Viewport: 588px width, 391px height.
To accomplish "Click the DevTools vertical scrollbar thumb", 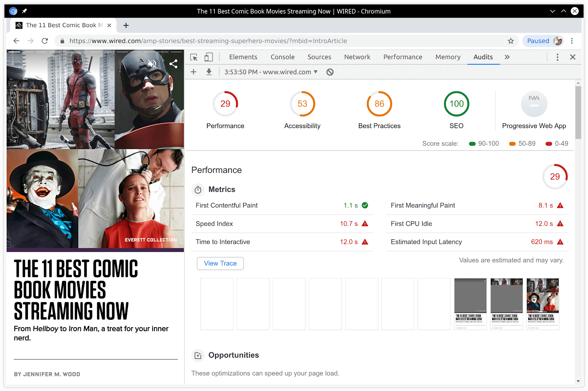I will click(578, 112).
